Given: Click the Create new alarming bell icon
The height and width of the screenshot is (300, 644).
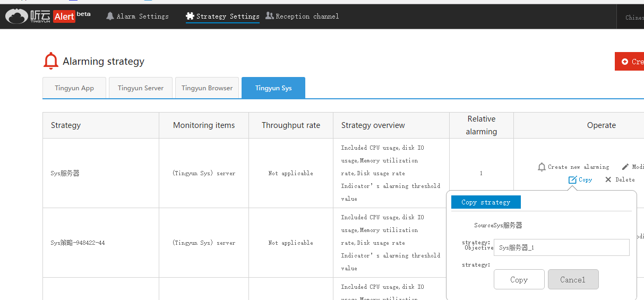Looking at the screenshot, I should (x=542, y=167).
